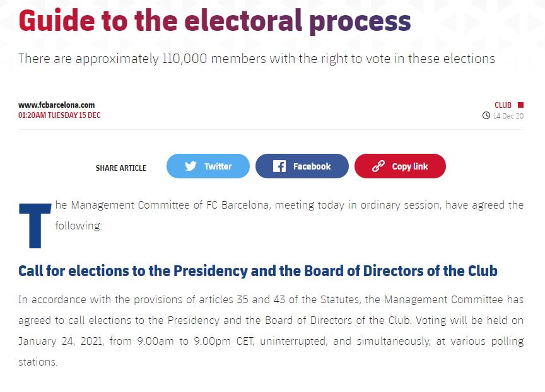Click the chain link icon
The image size is (545, 392).
378,166
